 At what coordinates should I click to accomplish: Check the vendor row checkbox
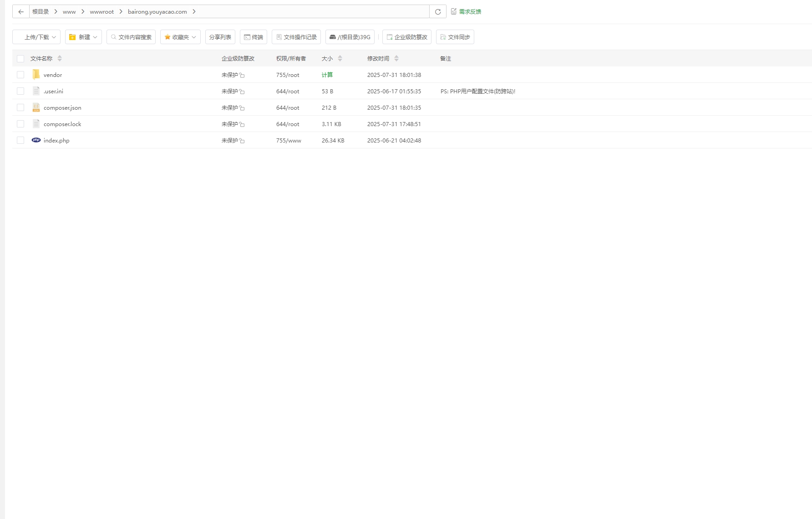20,75
